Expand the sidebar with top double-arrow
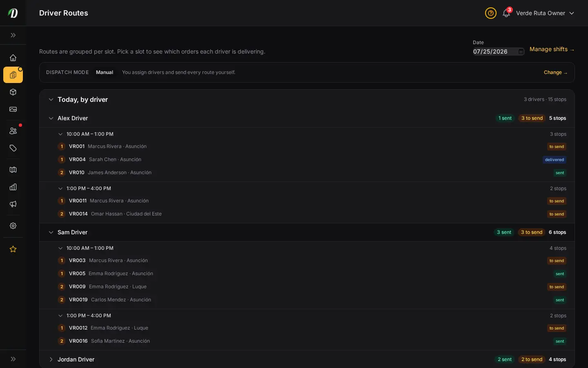Screen dimensions: 588x368 (x=13, y=35)
